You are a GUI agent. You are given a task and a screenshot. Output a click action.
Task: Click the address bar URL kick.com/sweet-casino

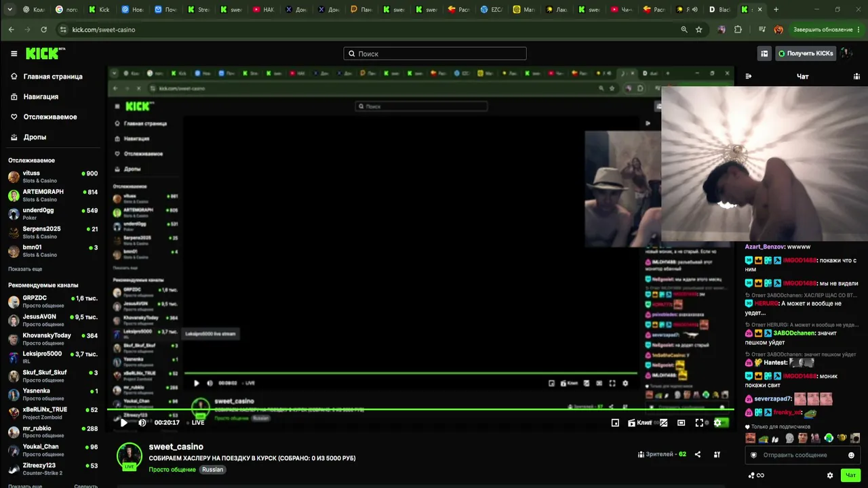[104, 30]
